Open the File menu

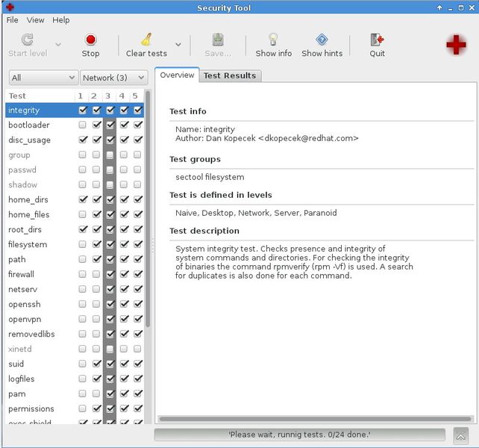[12, 20]
